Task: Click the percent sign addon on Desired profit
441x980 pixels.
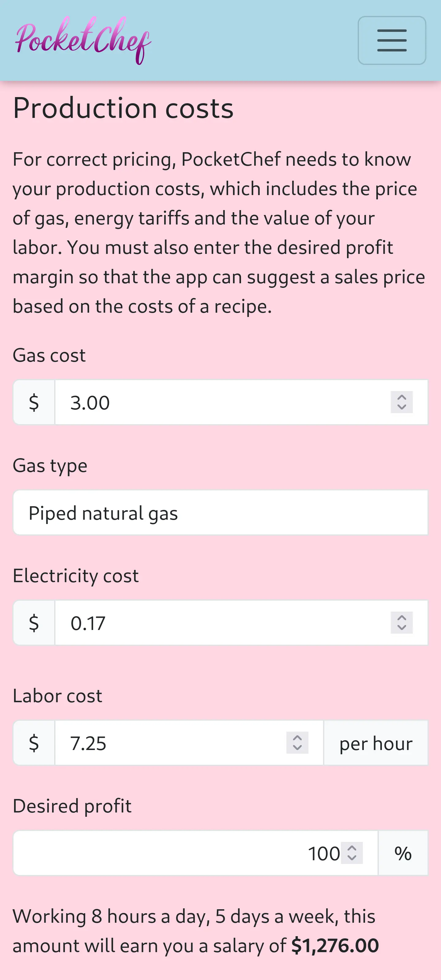Action: pyautogui.click(x=403, y=853)
